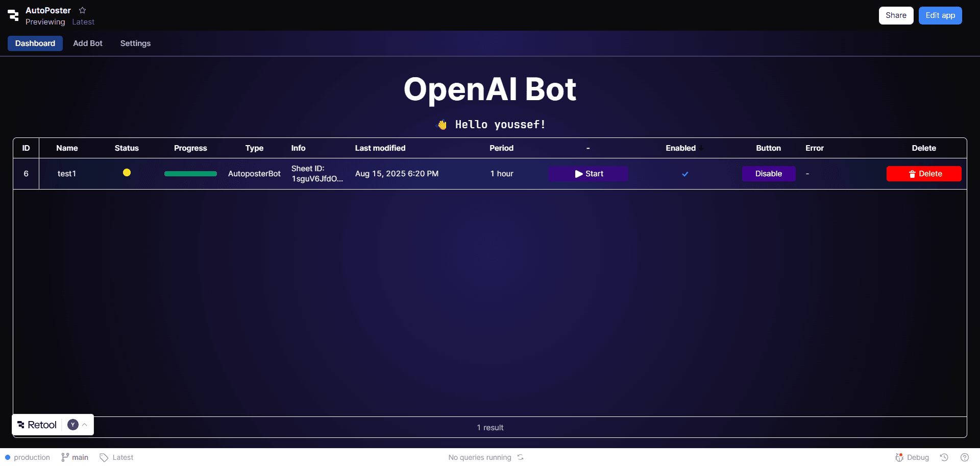Sort table by the Enabled column header

click(x=680, y=148)
